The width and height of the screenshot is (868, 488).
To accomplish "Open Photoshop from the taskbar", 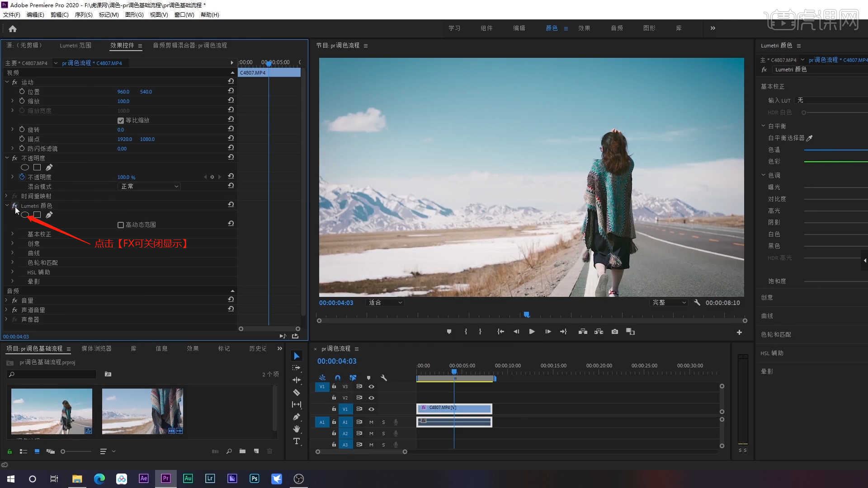I will (255, 479).
